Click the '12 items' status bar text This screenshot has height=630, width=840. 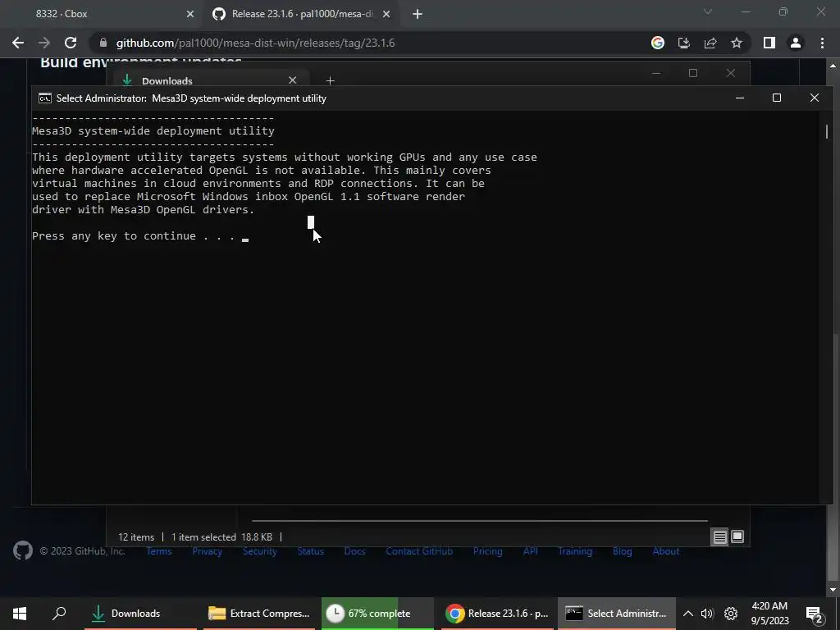click(136, 536)
